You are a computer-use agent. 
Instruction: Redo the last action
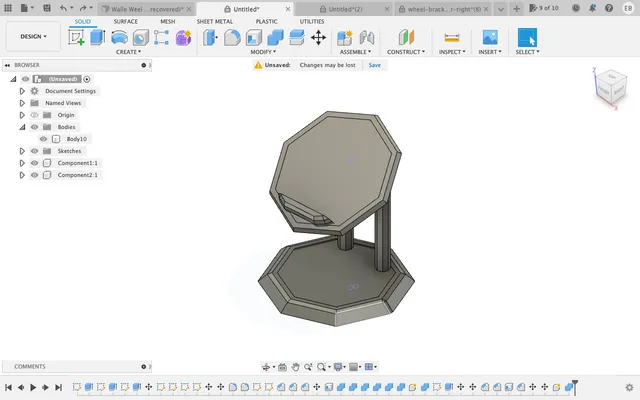pos(83,8)
